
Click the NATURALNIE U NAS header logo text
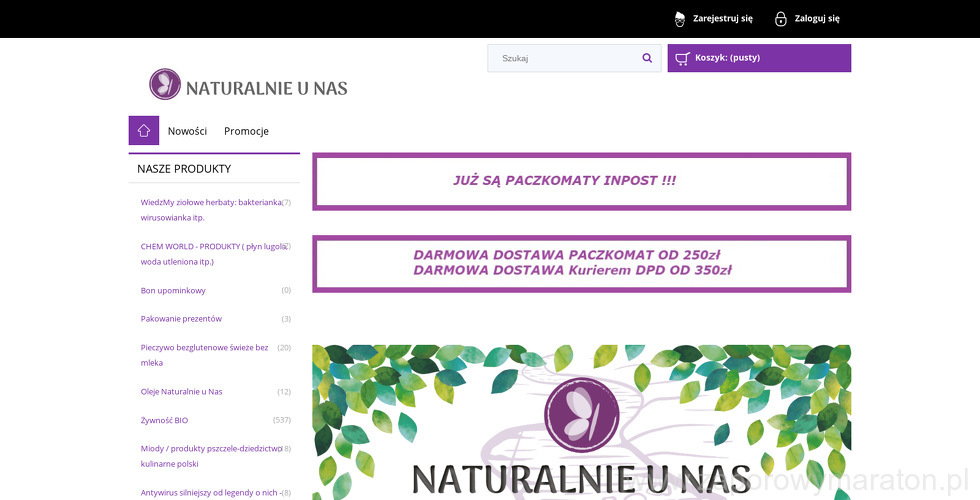click(x=267, y=88)
